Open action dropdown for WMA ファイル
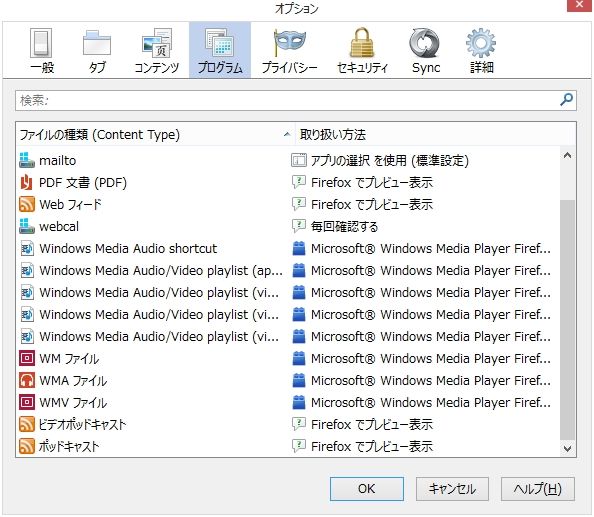Viewport: 594px width, 517px height. click(424, 380)
